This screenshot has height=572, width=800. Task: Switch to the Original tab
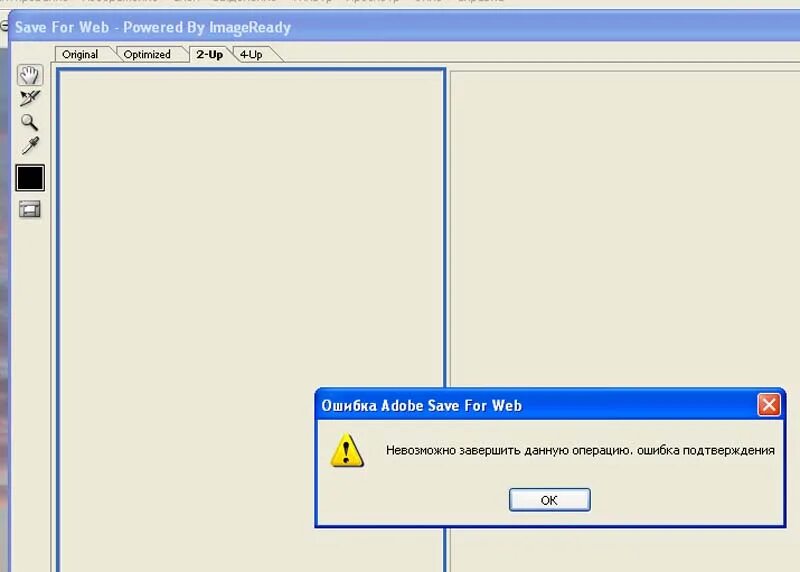click(x=80, y=54)
